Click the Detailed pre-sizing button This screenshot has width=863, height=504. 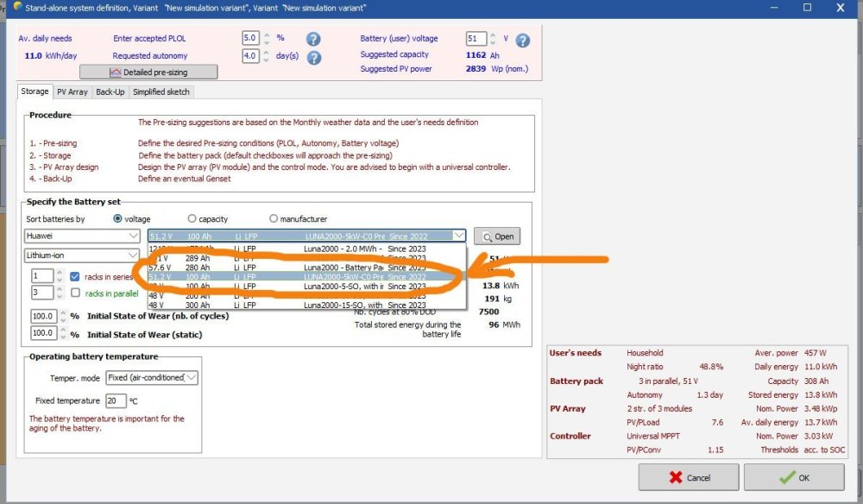click(148, 72)
